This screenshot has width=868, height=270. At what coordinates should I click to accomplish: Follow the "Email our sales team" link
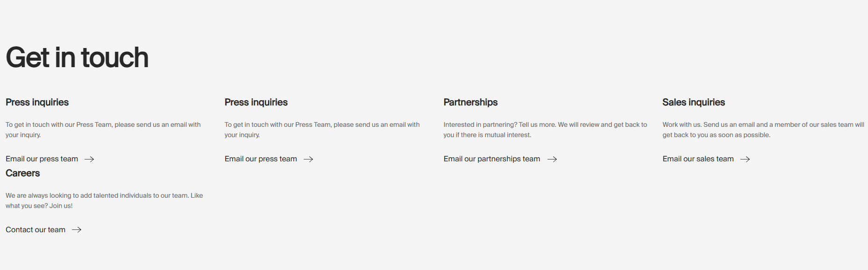pyautogui.click(x=698, y=159)
